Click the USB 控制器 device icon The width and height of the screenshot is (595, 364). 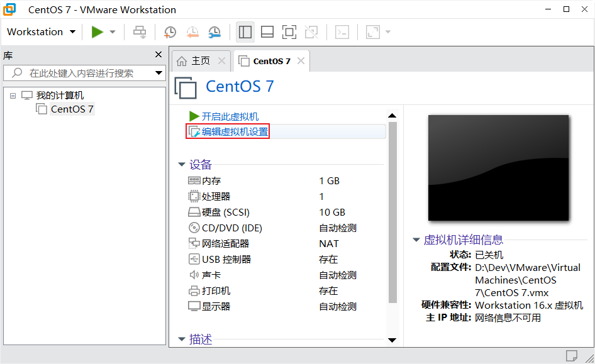coord(194,259)
